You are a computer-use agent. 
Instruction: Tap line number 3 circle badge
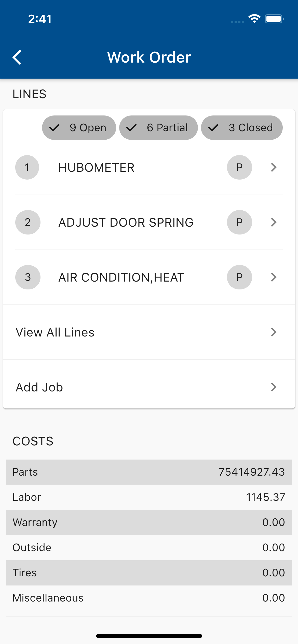coord(28,277)
